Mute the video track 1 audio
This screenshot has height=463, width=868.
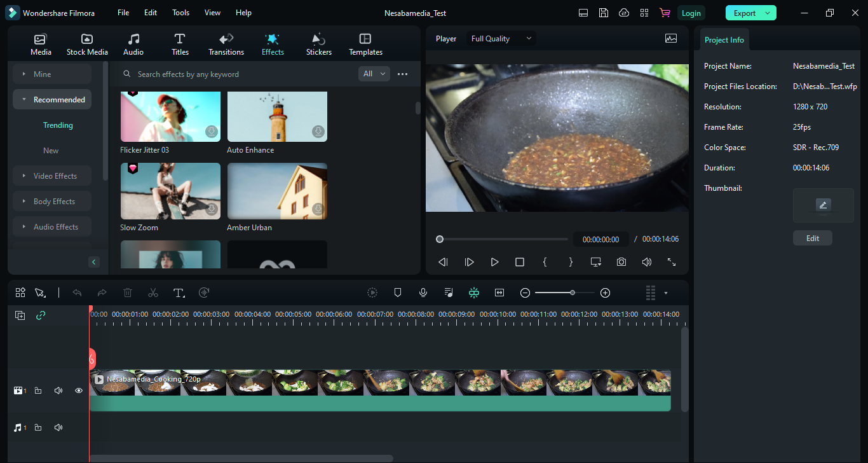tap(58, 390)
